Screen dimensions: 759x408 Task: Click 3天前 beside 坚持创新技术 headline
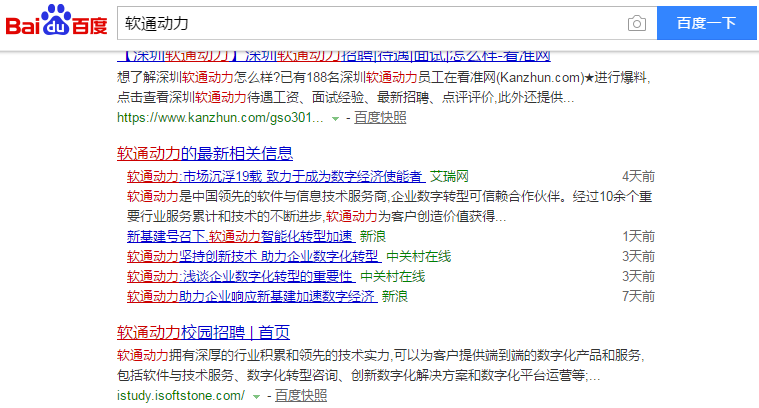[638, 256]
